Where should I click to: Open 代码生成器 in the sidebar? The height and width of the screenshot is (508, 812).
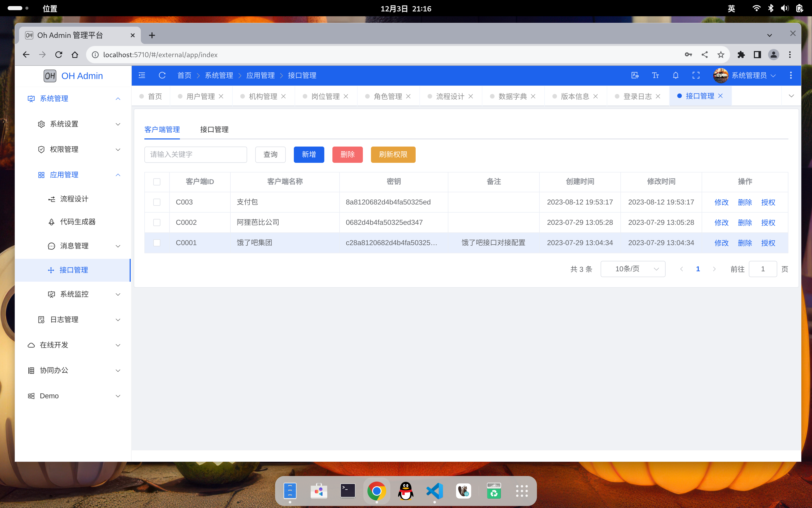(x=73, y=222)
